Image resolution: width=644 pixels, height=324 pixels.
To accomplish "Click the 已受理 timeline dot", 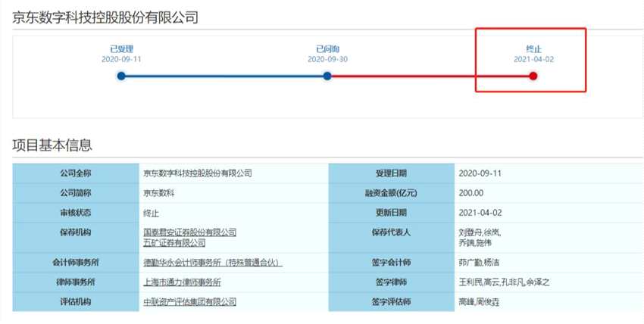I will (121, 76).
